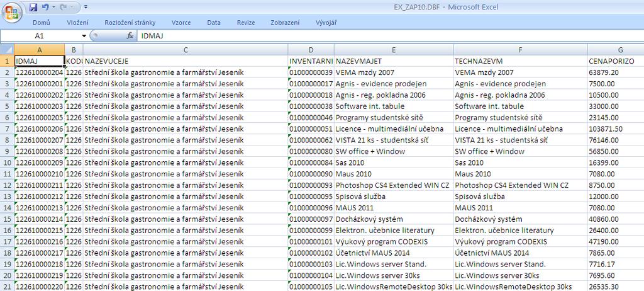Screen dimensions: 644x291
Task: Click the Save icon in Quick Access
Action: tap(34, 7)
